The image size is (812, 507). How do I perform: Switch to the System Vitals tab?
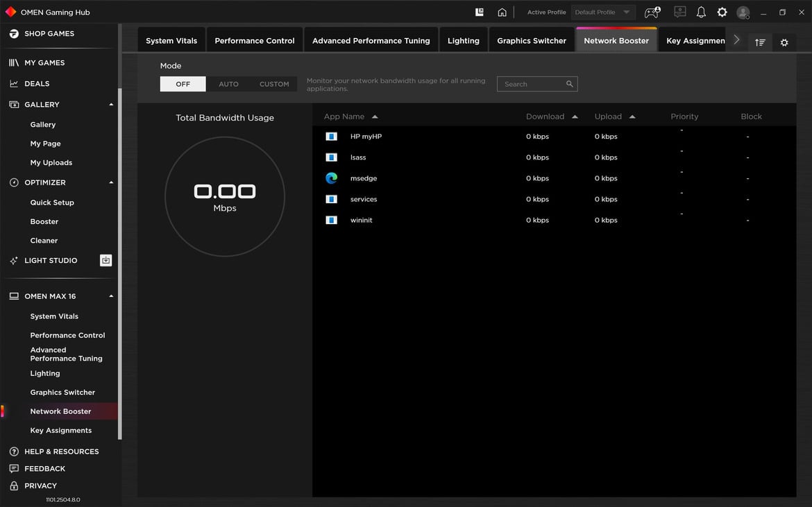coord(171,40)
